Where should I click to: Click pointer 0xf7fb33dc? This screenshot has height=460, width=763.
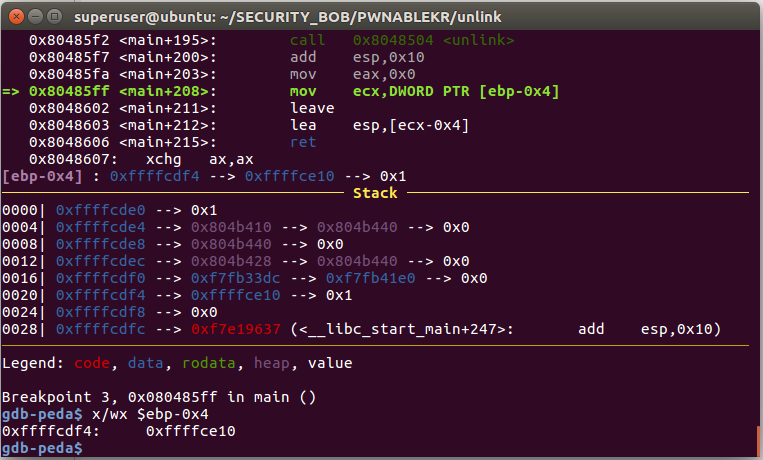click(236, 278)
